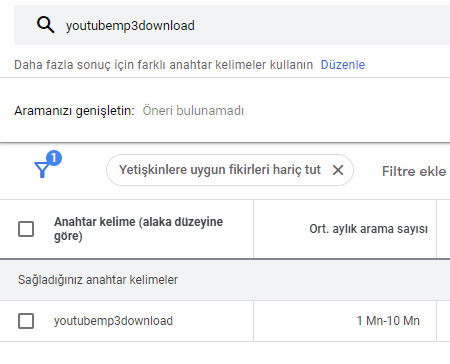Click the search field containing youtubemp3download
The image size is (450, 364).
(232, 25)
